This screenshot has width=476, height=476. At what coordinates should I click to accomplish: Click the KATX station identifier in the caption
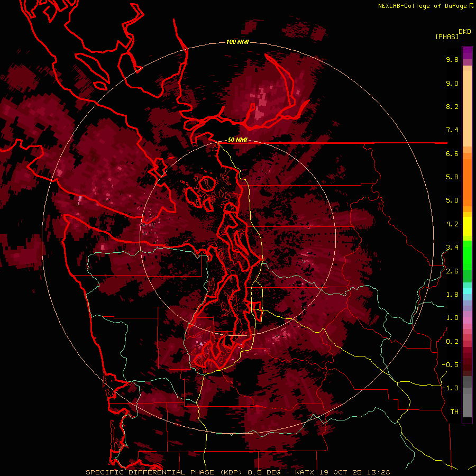305,472
